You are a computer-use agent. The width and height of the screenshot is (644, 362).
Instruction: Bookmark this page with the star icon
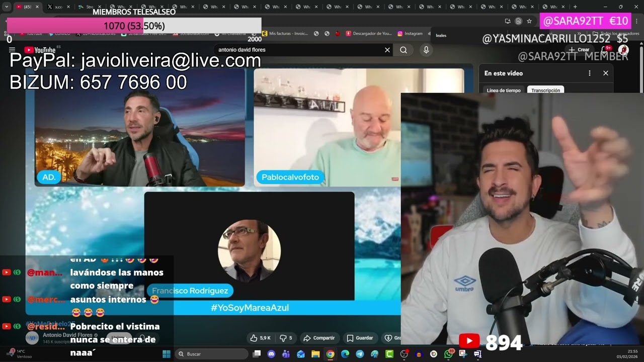529,21
